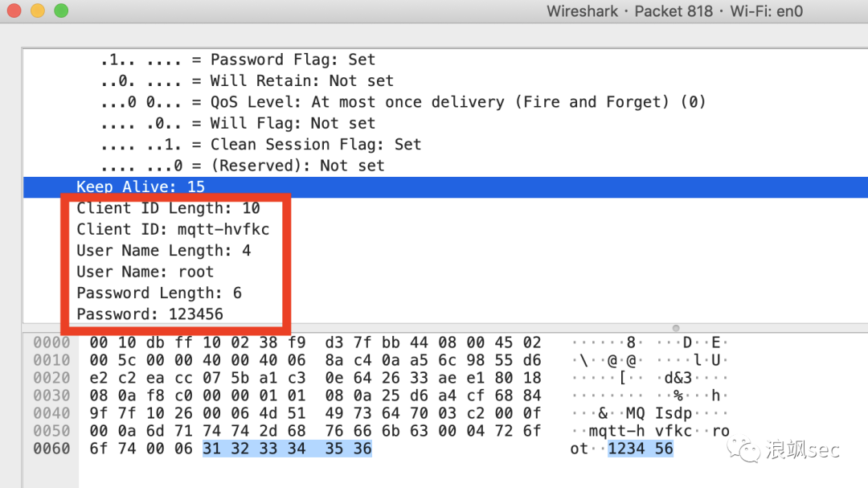This screenshot has width=868, height=488.
Task: Select the Password Flag: Set line
Action: 238,59
